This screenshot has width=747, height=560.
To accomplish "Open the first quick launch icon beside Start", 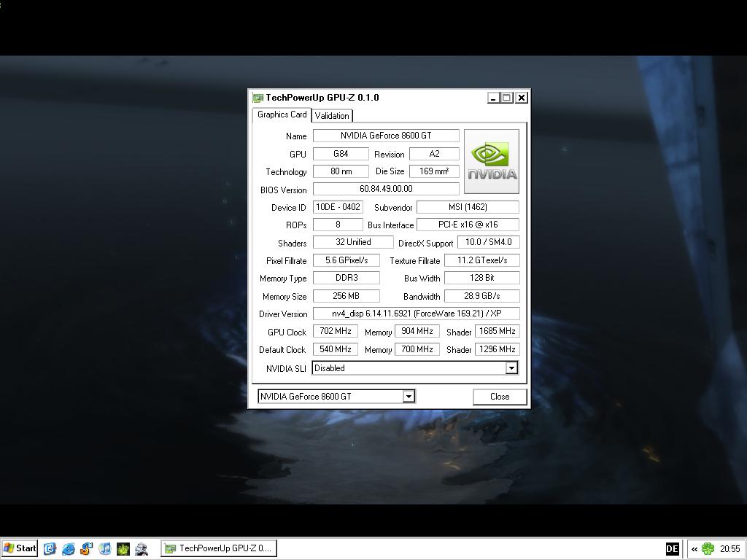I will [x=50, y=548].
